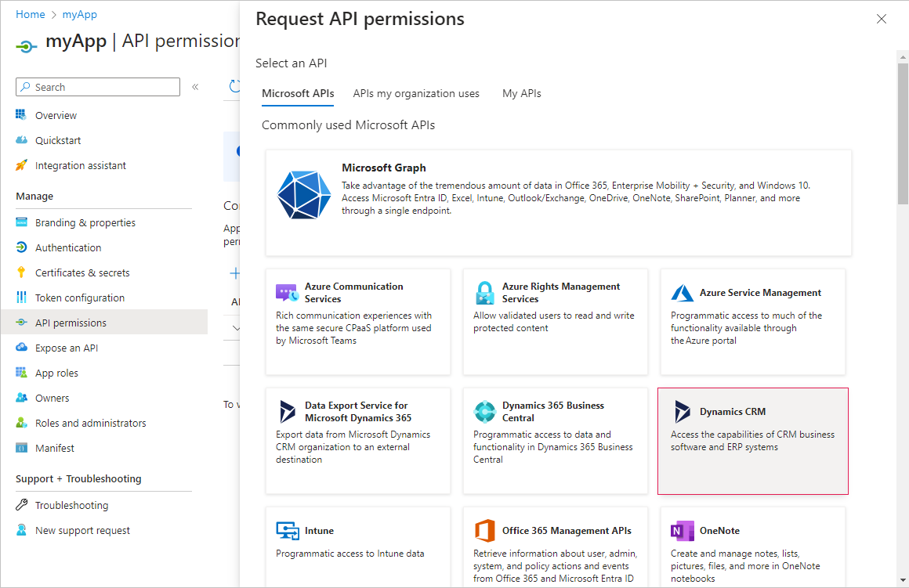The height and width of the screenshot is (588, 909).
Task: Click the scrollbar down arrow
Action: 903,580
